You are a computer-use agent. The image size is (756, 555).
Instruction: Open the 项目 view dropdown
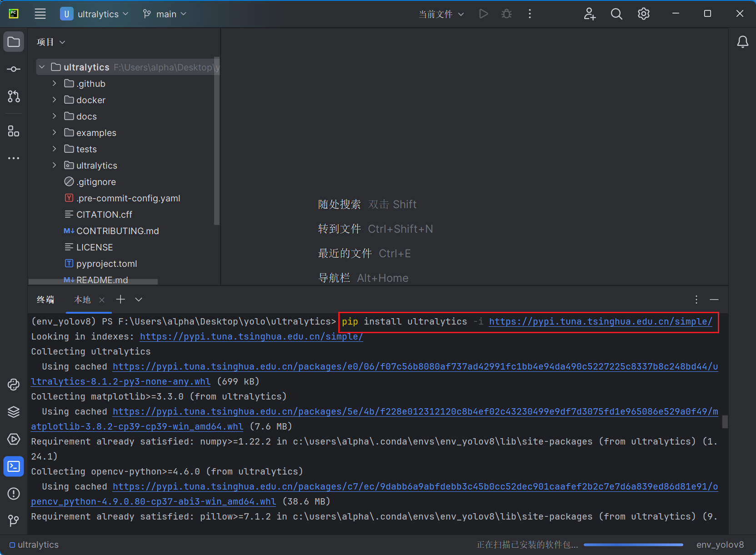coord(51,42)
